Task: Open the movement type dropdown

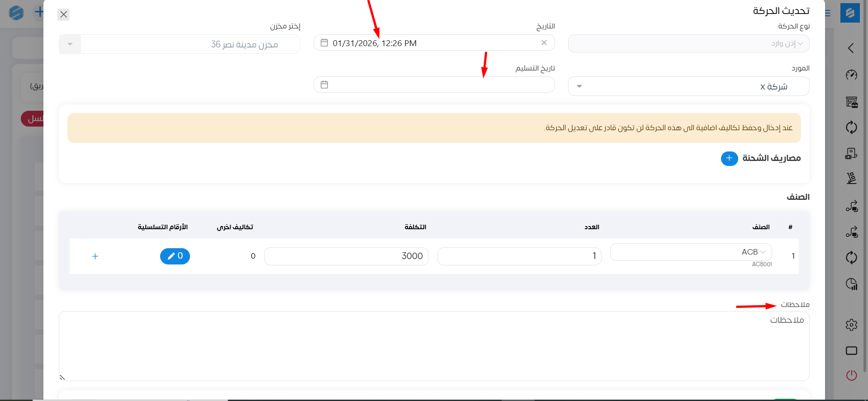Action: pyautogui.click(x=688, y=43)
